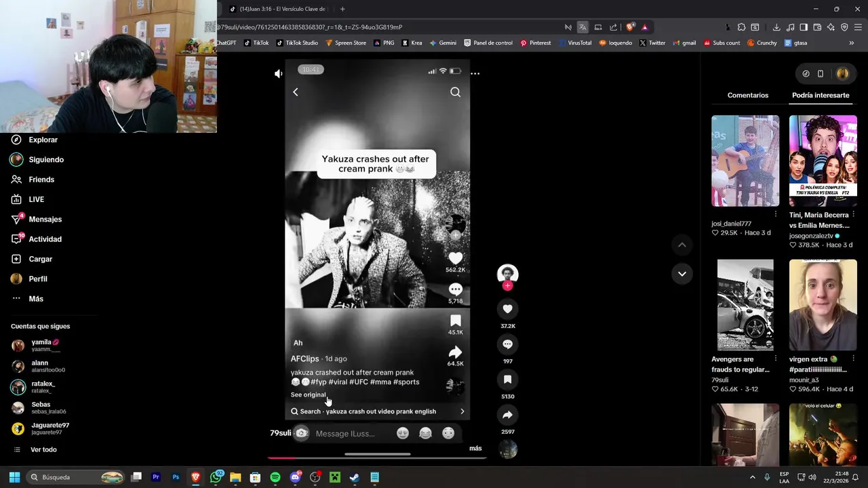Open a new browser tab with the plus
Image resolution: width=868 pixels, height=488 pixels.
click(x=342, y=9)
